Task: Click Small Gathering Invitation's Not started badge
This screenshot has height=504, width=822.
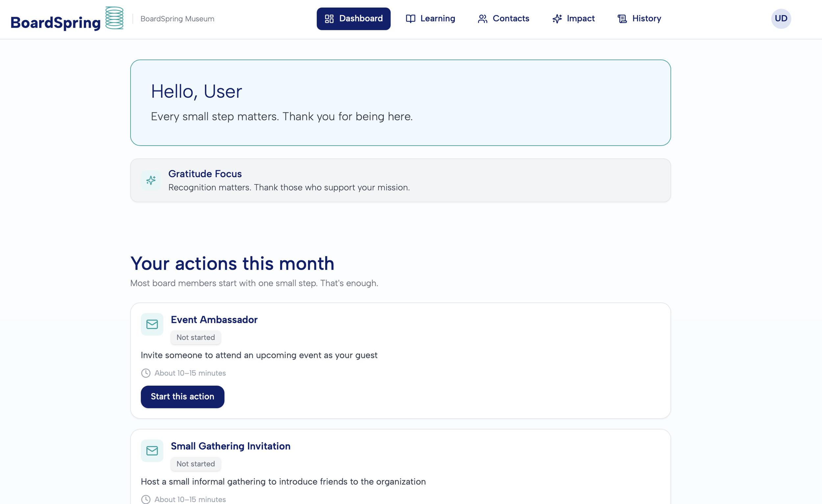Action: [196, 464]
